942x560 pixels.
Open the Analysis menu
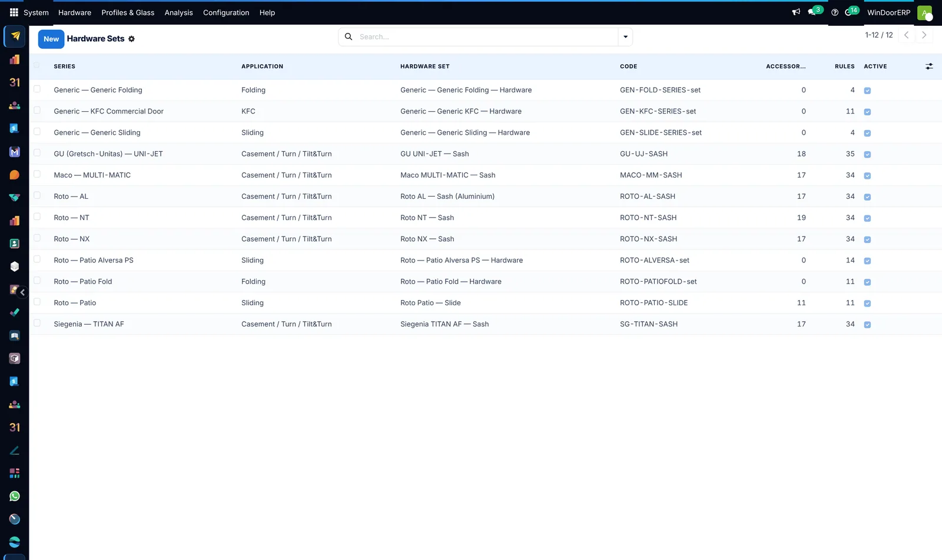coord(178,12)
